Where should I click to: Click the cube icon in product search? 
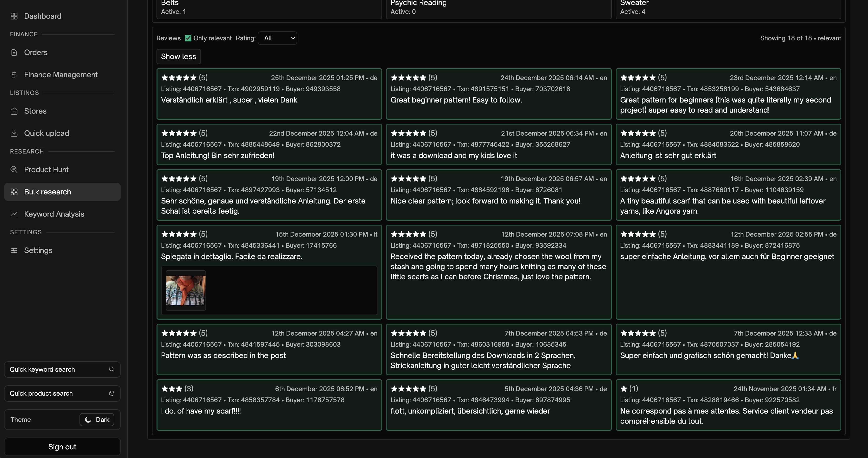click(112, 393)
